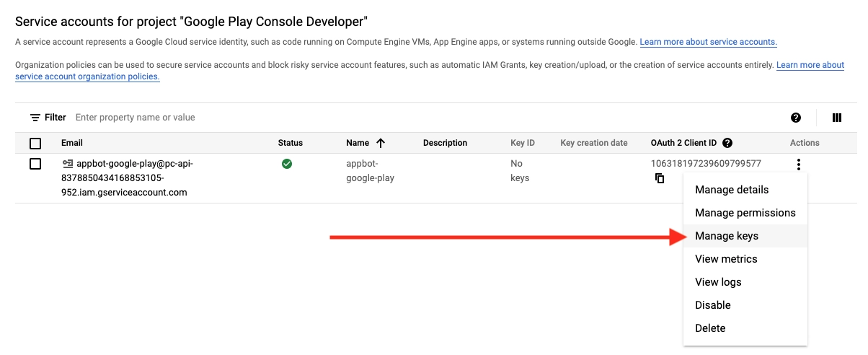Click the Status column header

point(291,143)
